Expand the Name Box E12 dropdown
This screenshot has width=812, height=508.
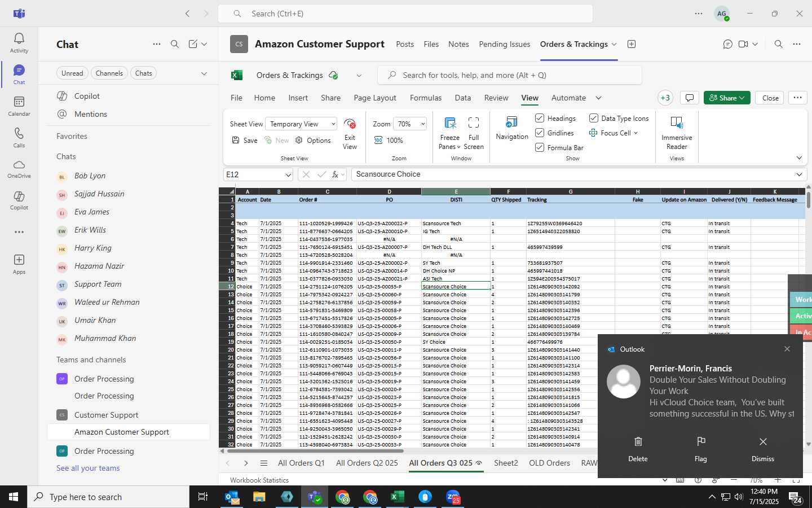pos(288,175)
